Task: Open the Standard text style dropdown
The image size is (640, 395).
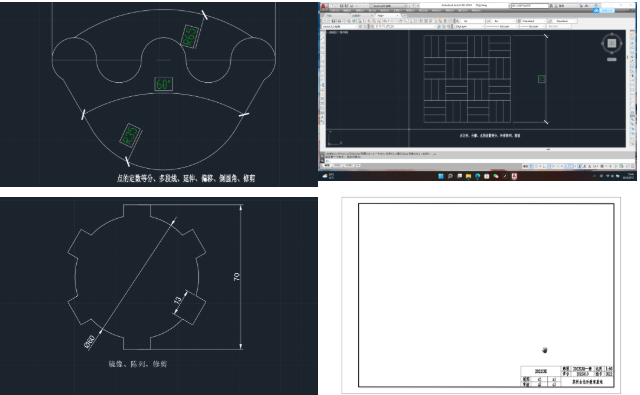Action: [532, 21]
